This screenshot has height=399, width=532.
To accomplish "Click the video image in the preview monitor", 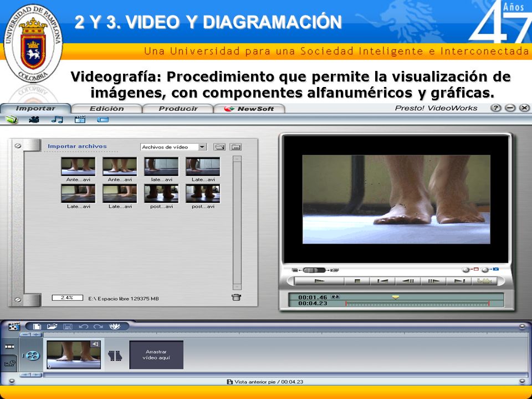I will point(396,199).
